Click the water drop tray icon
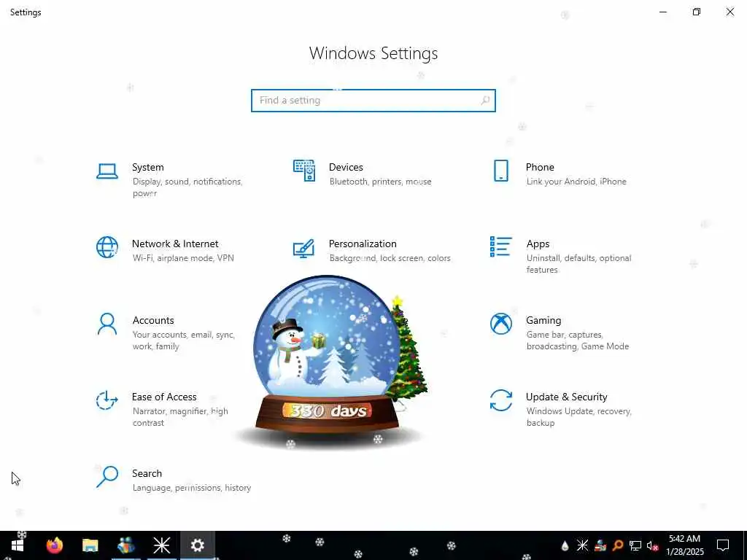Screen dimensions: 747x560 [x=565, y=545]
